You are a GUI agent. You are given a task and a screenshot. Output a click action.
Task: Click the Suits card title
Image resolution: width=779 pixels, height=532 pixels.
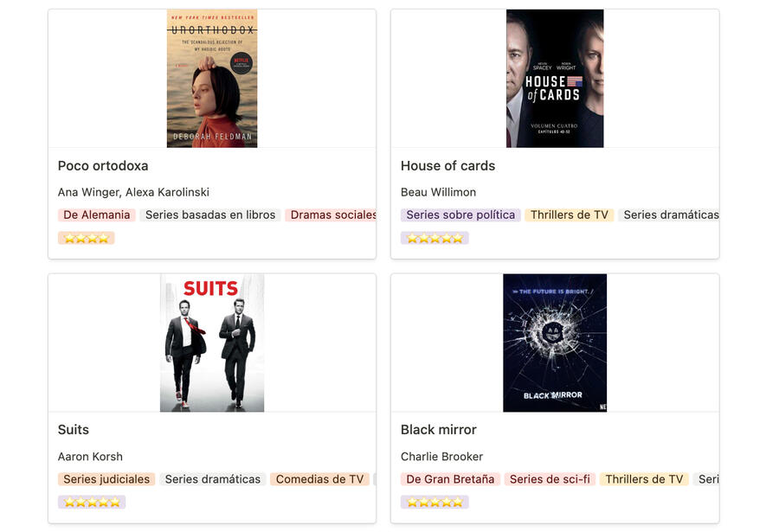point(74,430)
